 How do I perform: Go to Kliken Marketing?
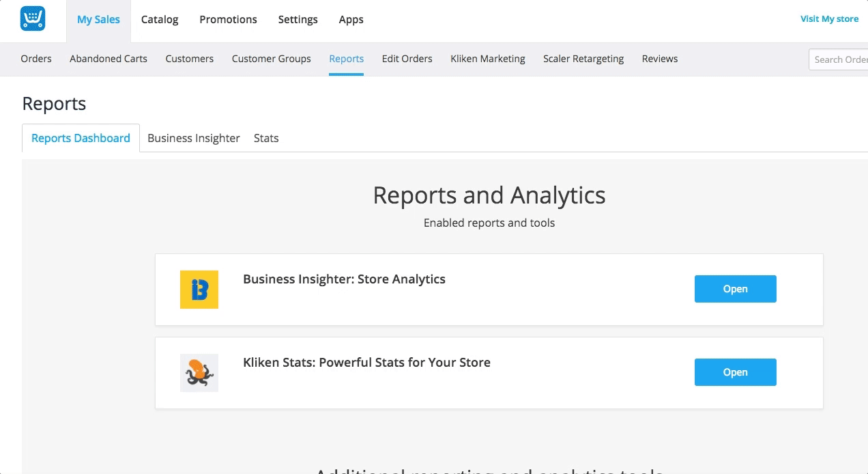488,59
